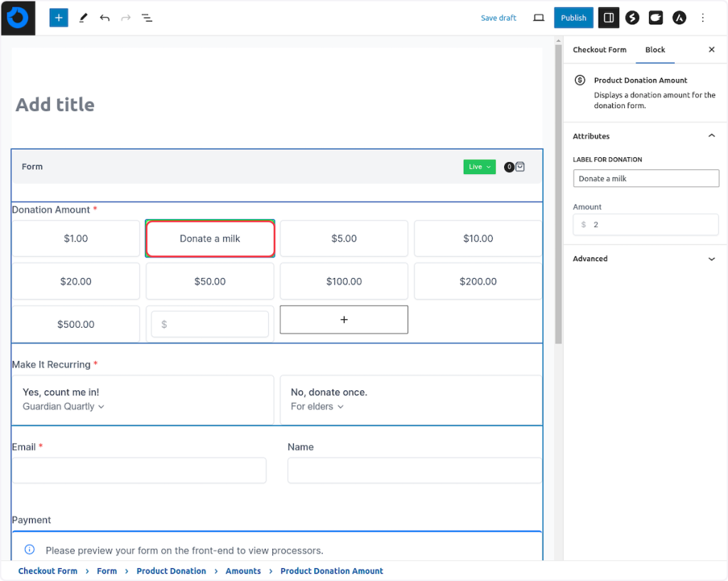Select the edit pencil tool
The image size is (728, 581).
tap(83, 18)
